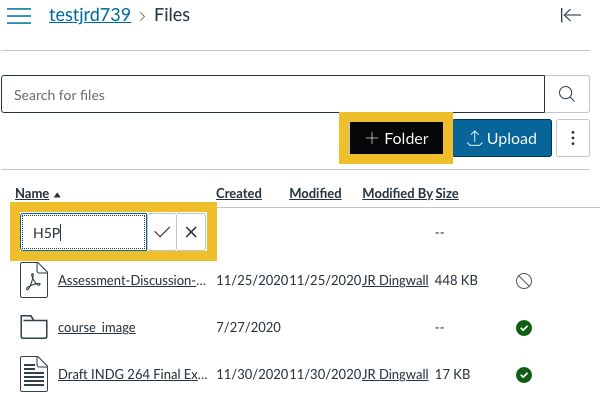This screenshot has width=607, height=399.
Task: Sort files by the Size column
Action: click(447, 193)
